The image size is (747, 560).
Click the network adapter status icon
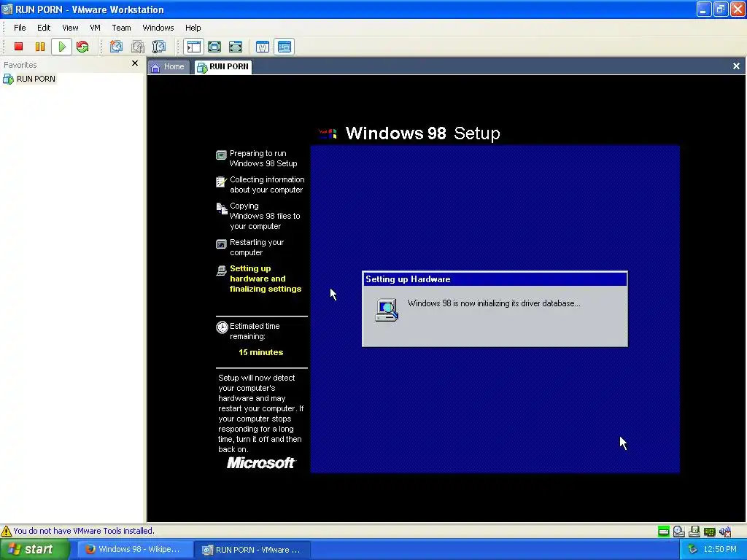click(x=709, y=532)
